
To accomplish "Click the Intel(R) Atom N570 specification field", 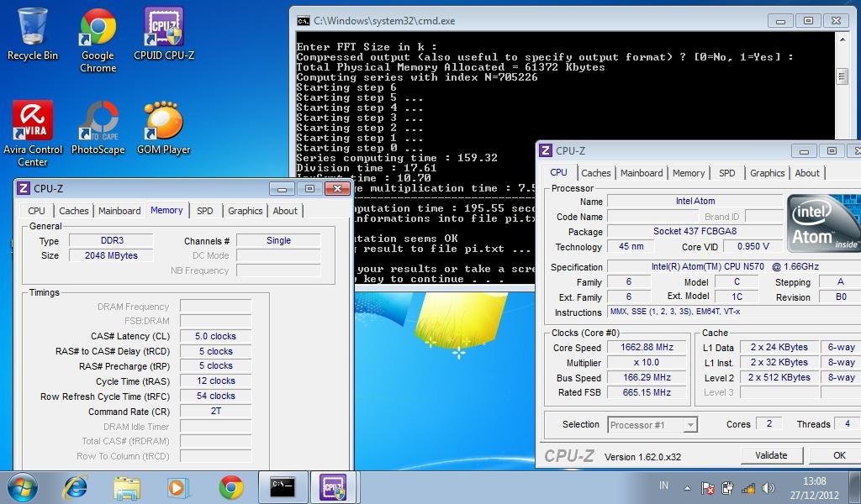I will click(734, 266).
